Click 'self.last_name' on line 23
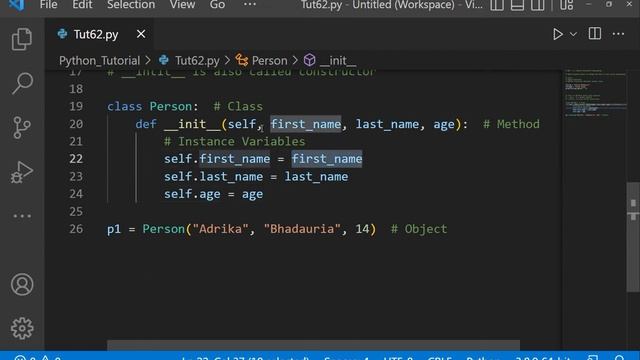The width and height of the screenshot is (640, 360). pos(213,177)
